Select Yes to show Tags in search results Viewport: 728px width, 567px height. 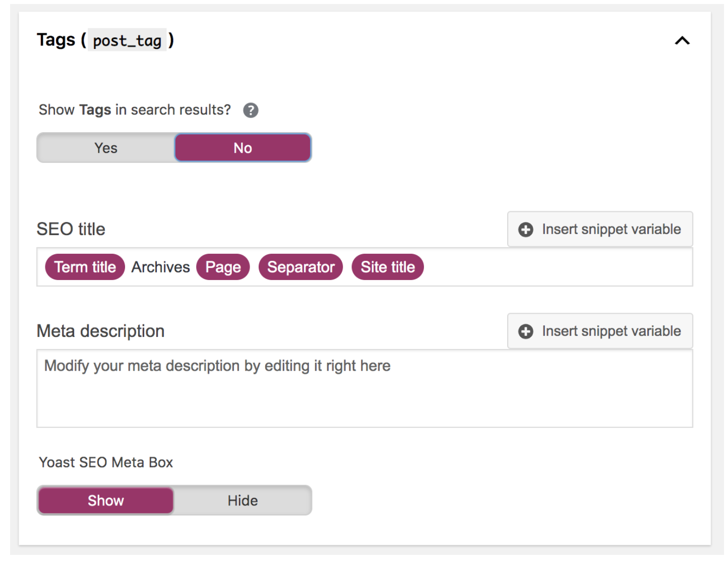point(106,148)
